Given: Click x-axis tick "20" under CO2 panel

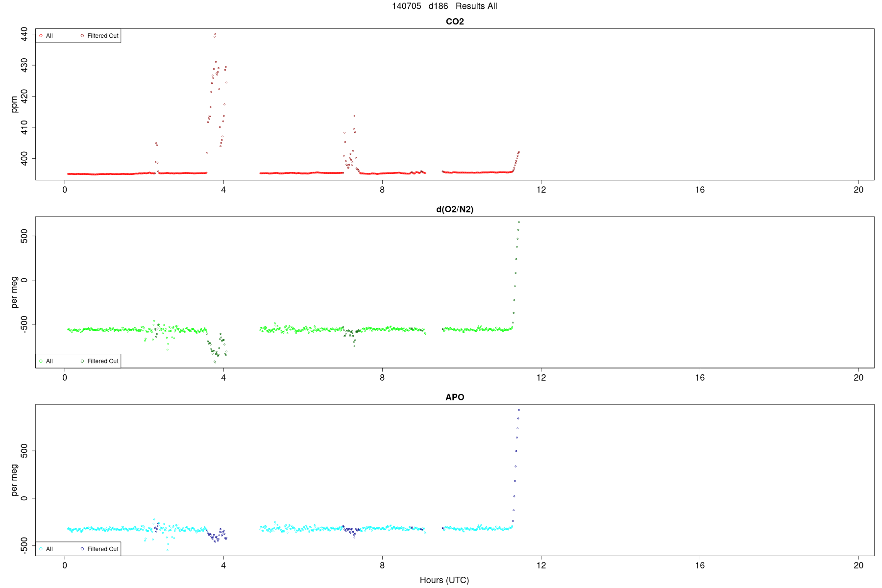Looking at the screenshot, I should click(x=858, y=190).
